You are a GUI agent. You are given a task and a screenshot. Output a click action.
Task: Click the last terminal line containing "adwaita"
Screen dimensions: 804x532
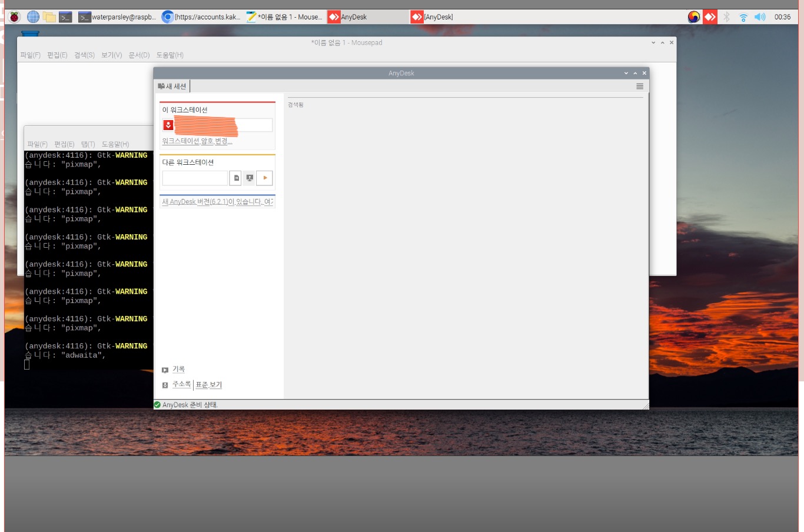(65, 355)
